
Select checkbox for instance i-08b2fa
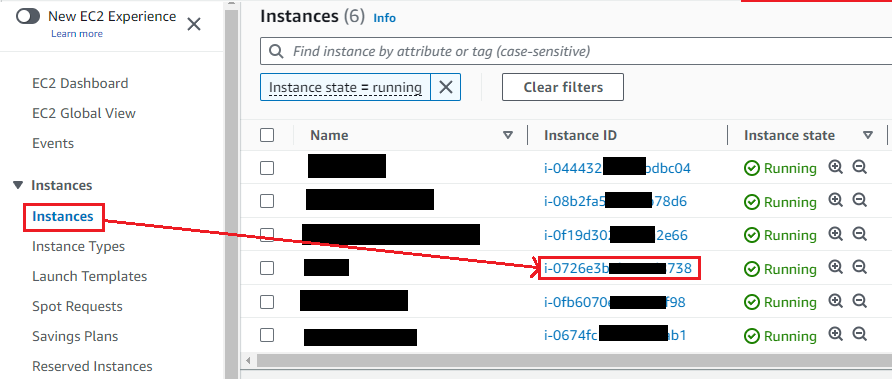pyautogui.click(x=267, y=201)
